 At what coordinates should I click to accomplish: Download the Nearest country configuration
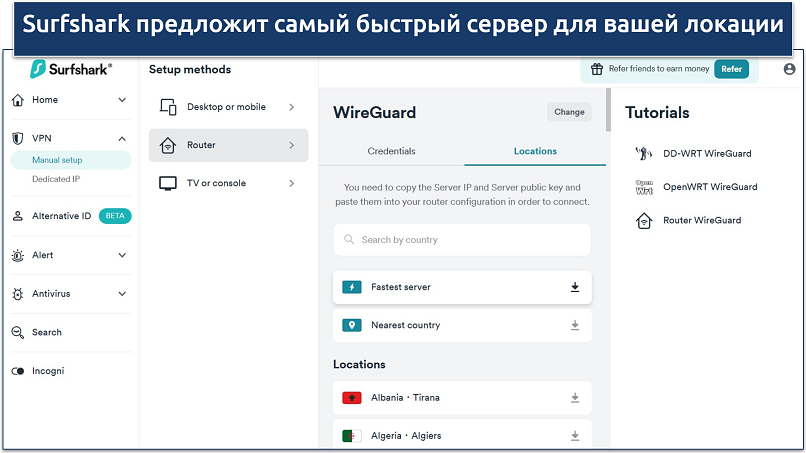coord(575,325)
